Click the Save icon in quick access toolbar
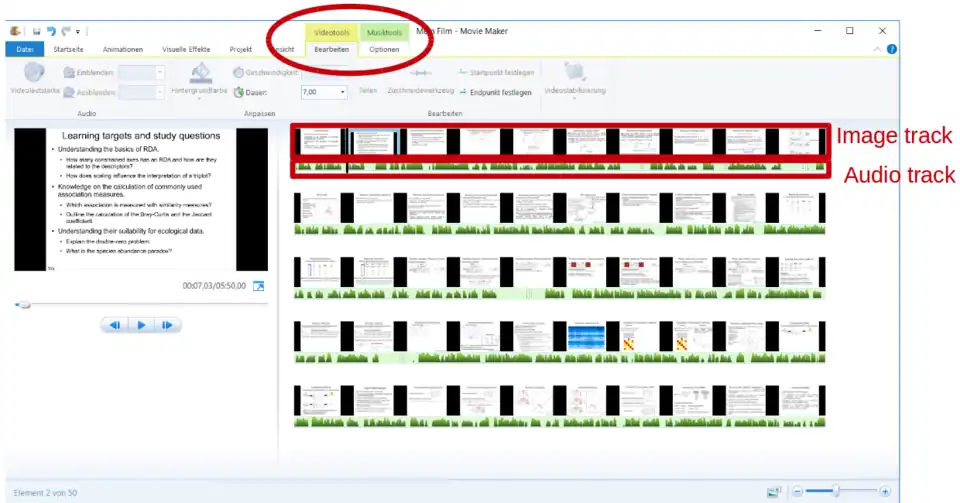 pos(37,31)
